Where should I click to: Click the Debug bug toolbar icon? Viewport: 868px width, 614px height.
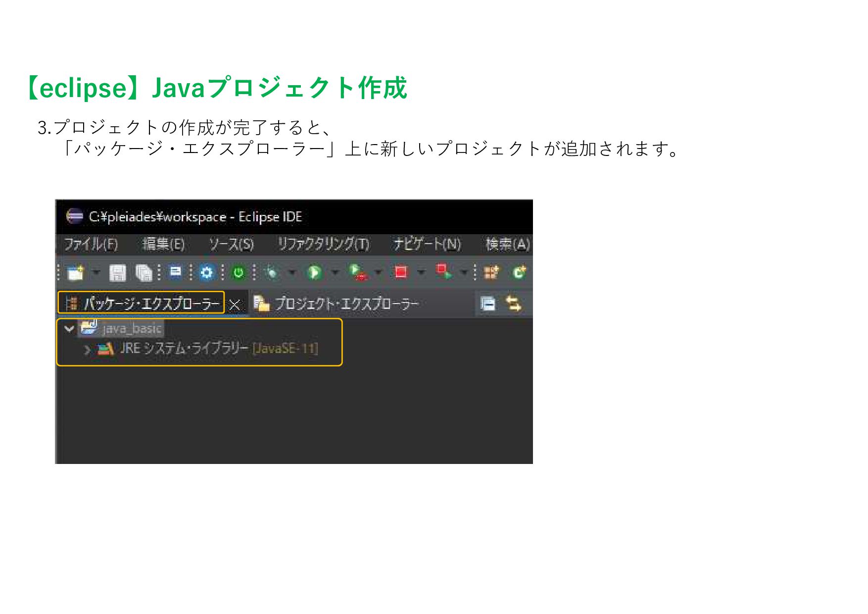(x=272, y=272)
